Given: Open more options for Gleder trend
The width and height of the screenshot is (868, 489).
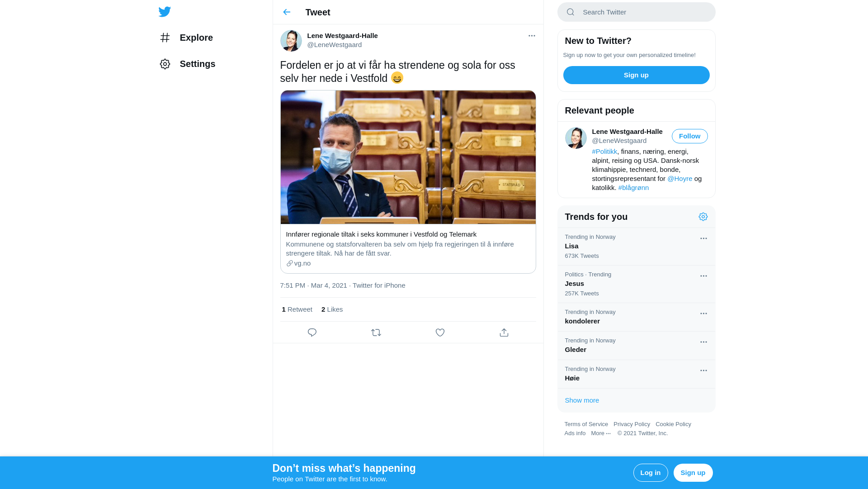Looking at the screenshot, I should 703,342.
